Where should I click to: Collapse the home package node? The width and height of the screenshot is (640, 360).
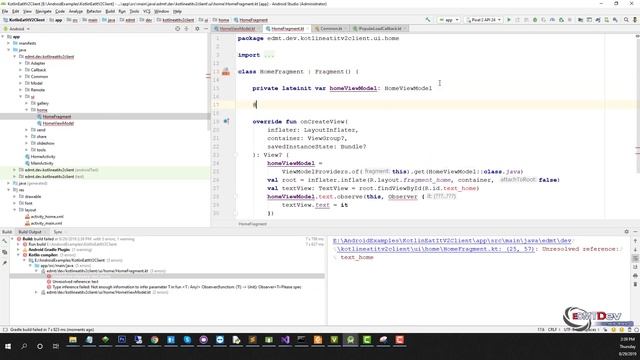(27, 110)
